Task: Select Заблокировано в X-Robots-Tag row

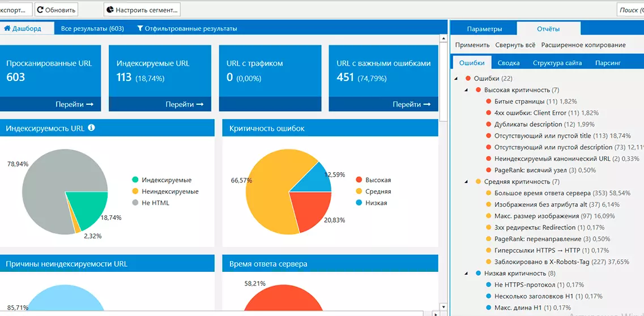Action: pyautogui.click(x=557, y=262)
